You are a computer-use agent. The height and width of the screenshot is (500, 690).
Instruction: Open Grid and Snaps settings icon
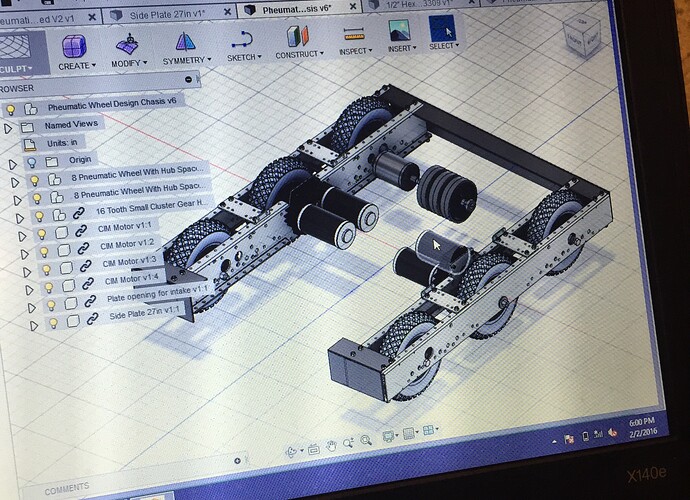point(409,433)
